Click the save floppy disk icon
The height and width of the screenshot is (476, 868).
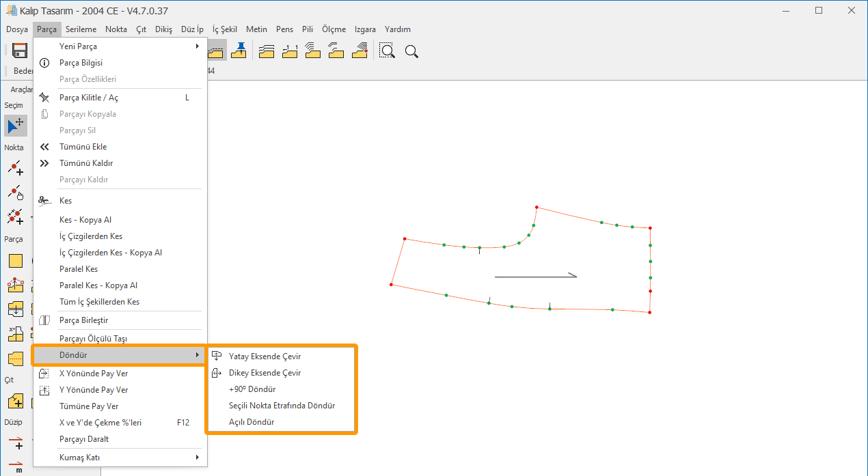[x=20, y=51]
